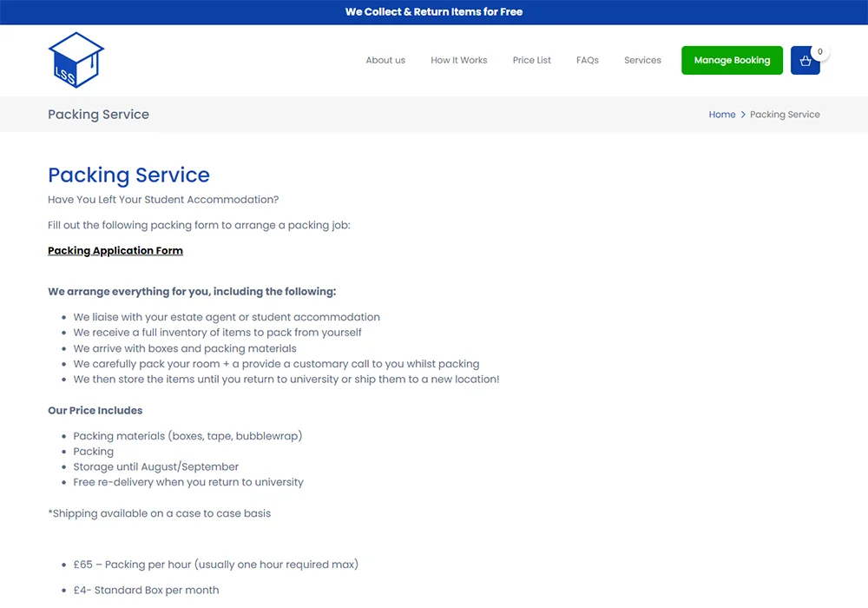
Task: Open the Packing Application Form link
Action: [115, 250]
